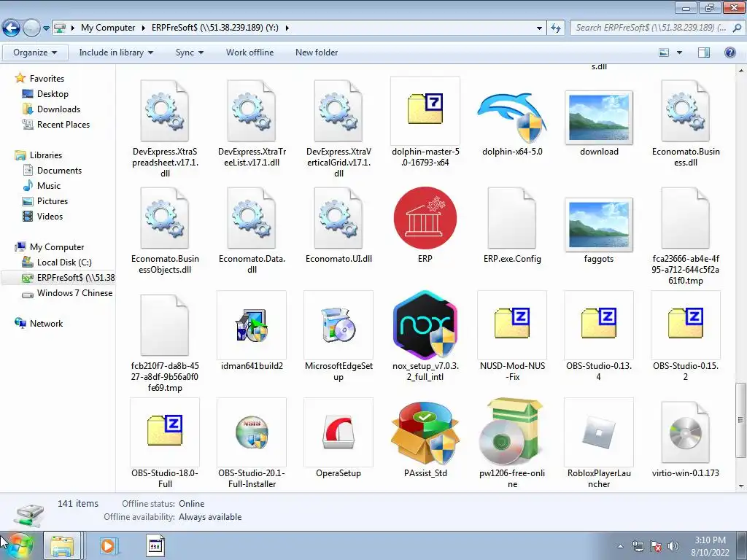Screen dimensions: 747x560
Task: Change your view icon button
Action: 664,52
